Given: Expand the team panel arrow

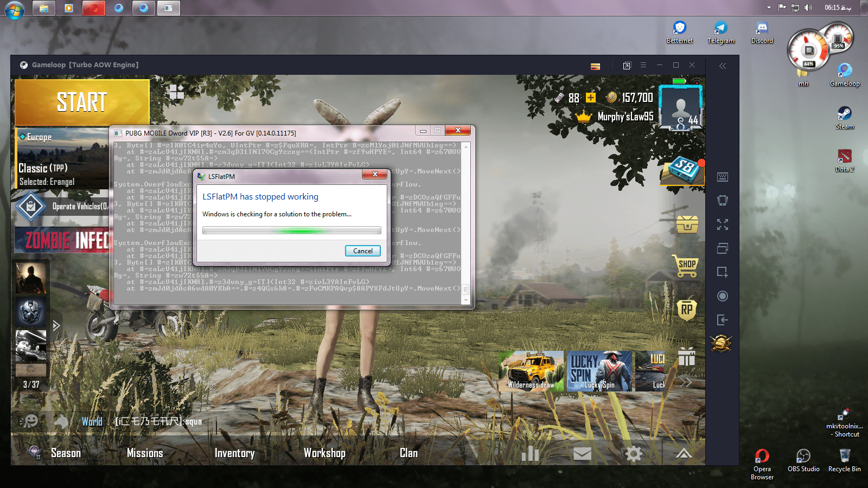Looking at the screenshot, I should click(56, 325).
